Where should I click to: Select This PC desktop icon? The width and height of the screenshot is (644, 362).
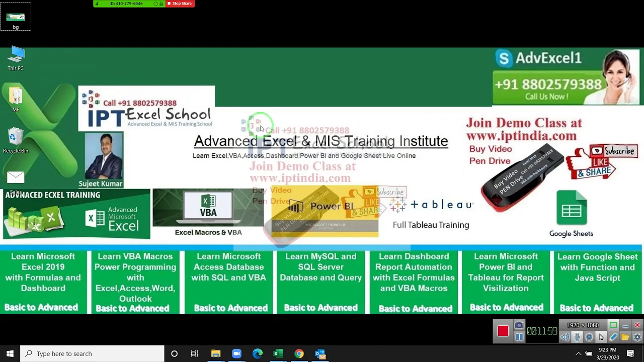point(16,58)
